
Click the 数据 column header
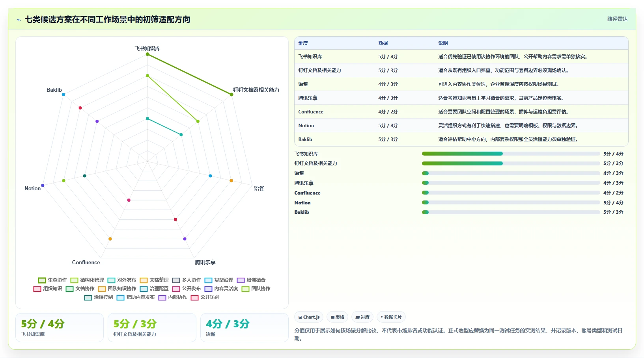(383, 43)
